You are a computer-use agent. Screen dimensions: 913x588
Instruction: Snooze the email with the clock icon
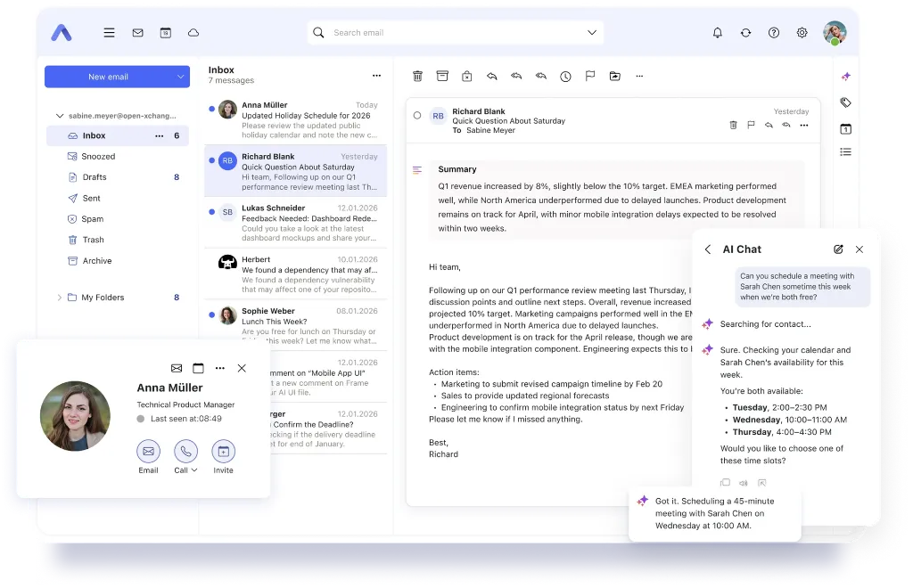(565, 77)
